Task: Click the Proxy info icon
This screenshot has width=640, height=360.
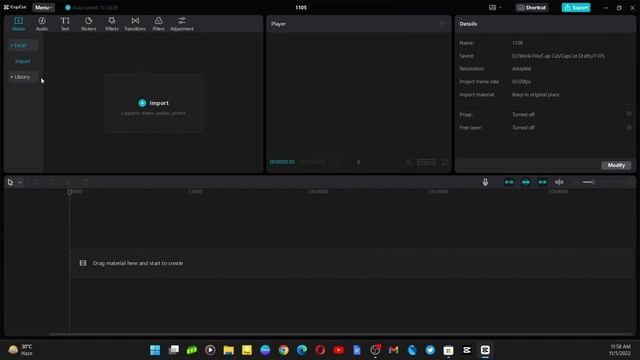Action: pos(629,114)
